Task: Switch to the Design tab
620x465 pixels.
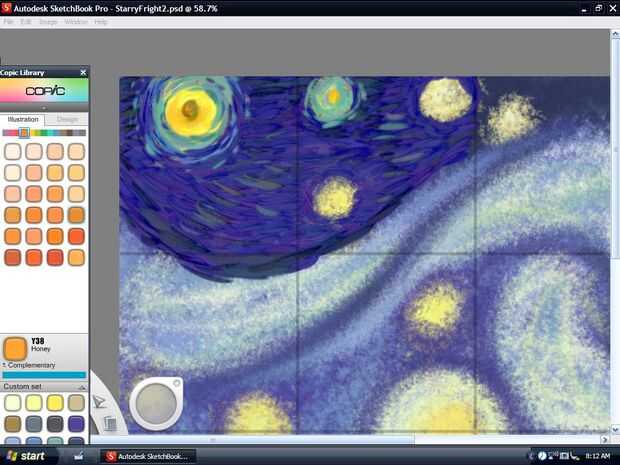Action: (66, 119)
